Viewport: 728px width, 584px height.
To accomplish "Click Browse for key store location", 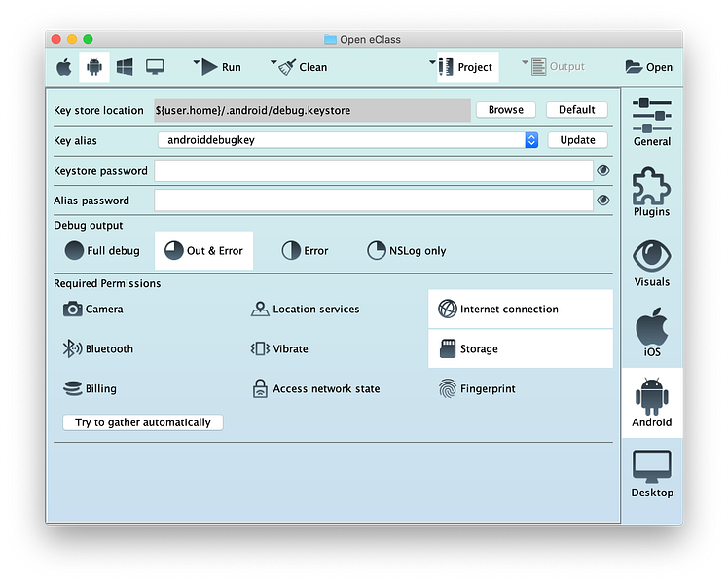I will tap(505, 110).
